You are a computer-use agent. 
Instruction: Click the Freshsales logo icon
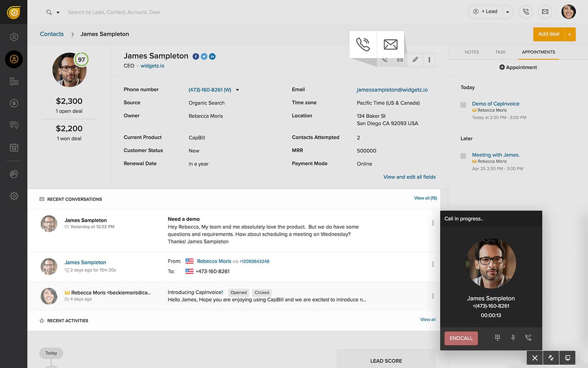[14, 12]
